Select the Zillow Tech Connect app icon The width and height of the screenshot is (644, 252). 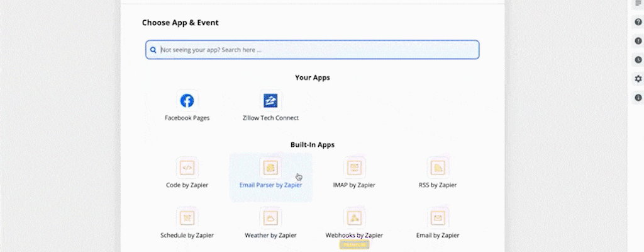270,100
